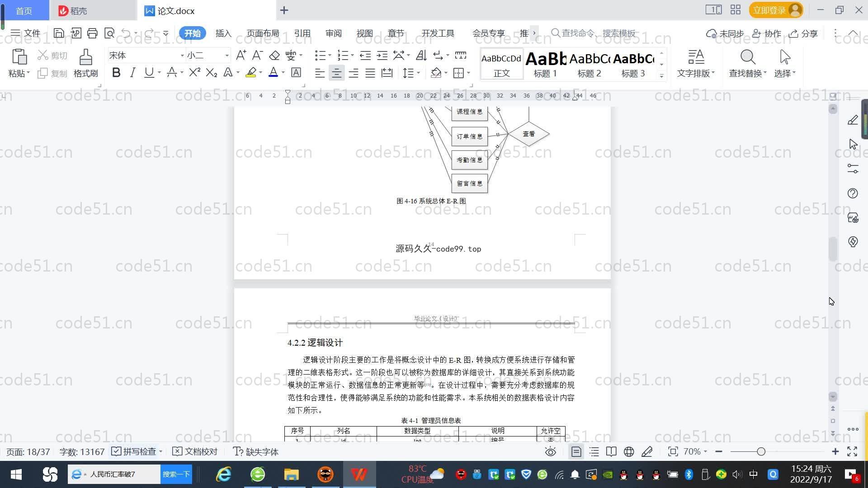Toggle Bold formatting
This screenshot has height=488, width=868.
pos(116,73)
